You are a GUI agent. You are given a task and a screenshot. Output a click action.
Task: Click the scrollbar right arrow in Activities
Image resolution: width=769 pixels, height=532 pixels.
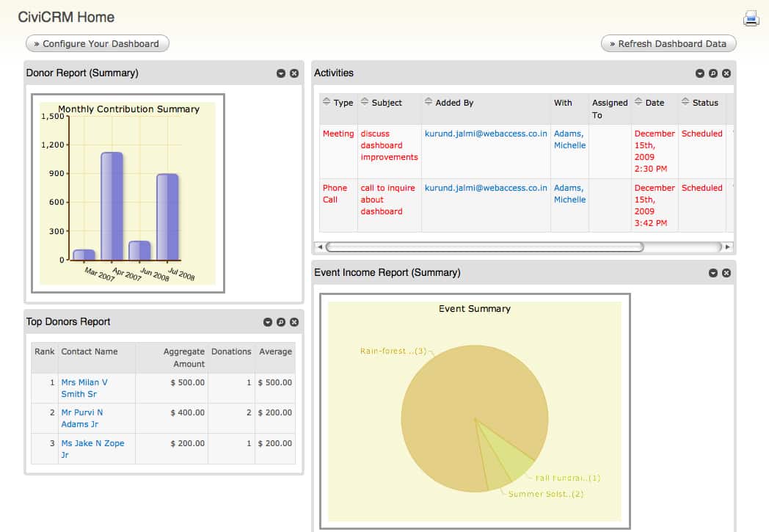point(728,247)
